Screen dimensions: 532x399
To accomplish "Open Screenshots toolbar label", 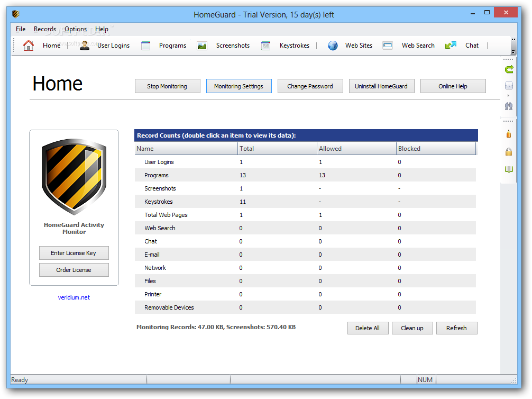I will [233, 46].
